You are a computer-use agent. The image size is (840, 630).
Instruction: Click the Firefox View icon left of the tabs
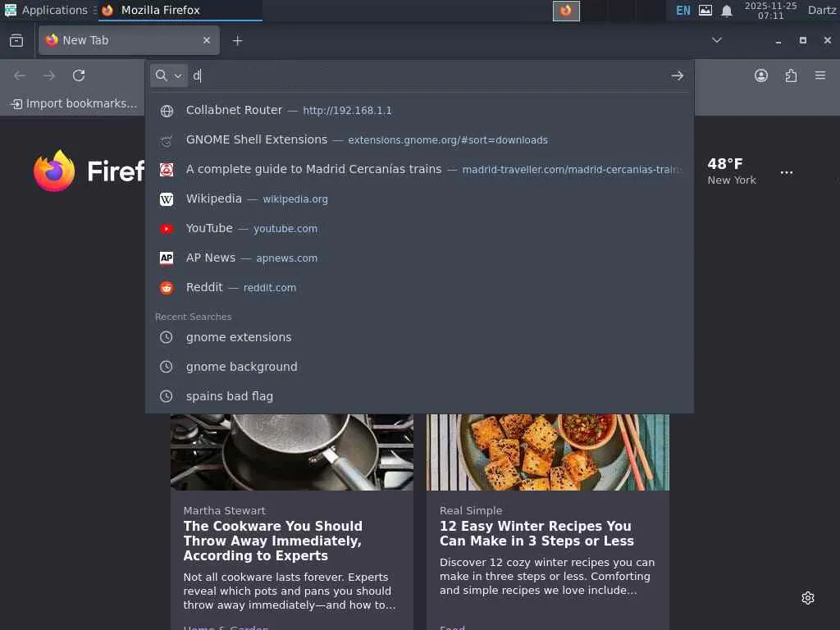16,41
